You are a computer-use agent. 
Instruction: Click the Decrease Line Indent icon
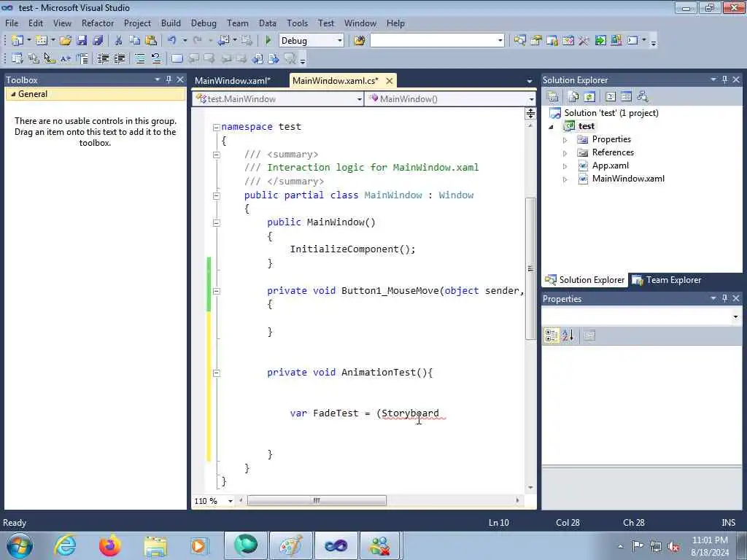(x=103, y=58)
